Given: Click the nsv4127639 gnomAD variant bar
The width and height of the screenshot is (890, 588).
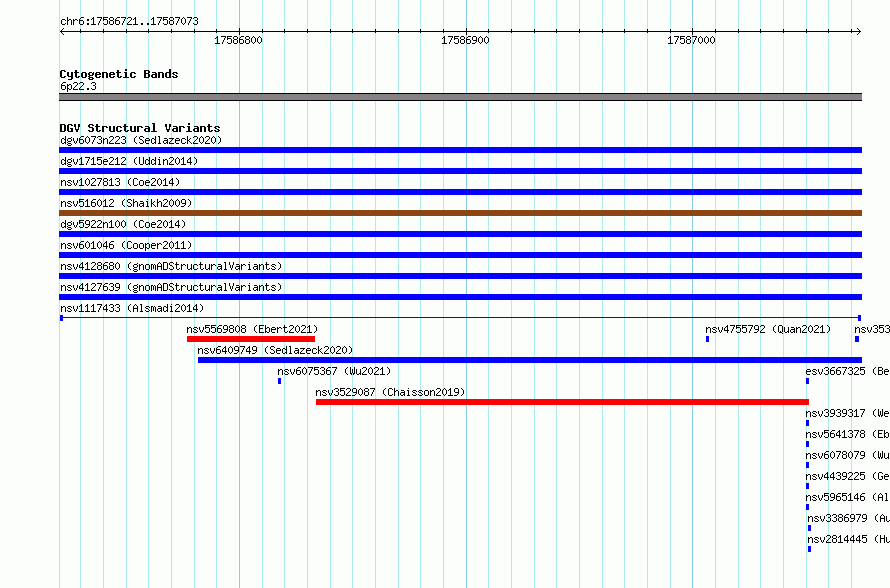Looking at the screenshot, I should pyautogui.click(x=460, y=297).
